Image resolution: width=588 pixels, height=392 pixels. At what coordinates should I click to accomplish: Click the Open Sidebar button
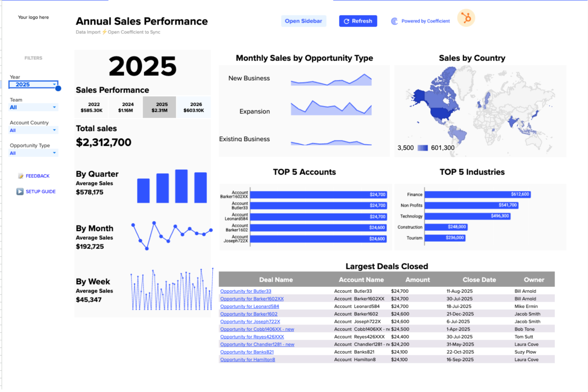304,21
